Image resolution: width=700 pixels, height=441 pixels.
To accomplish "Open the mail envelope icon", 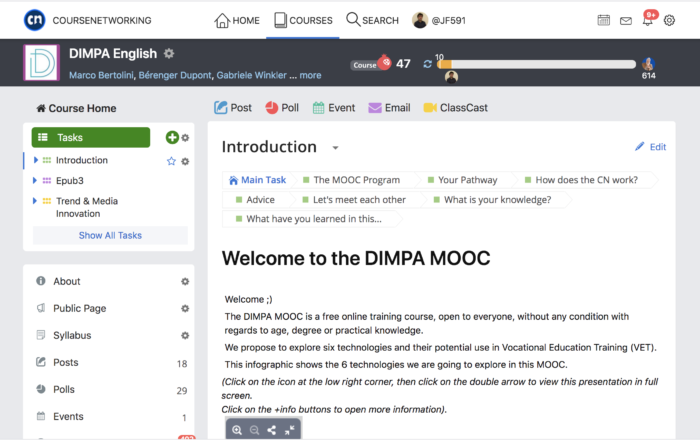I will [626, 21].
